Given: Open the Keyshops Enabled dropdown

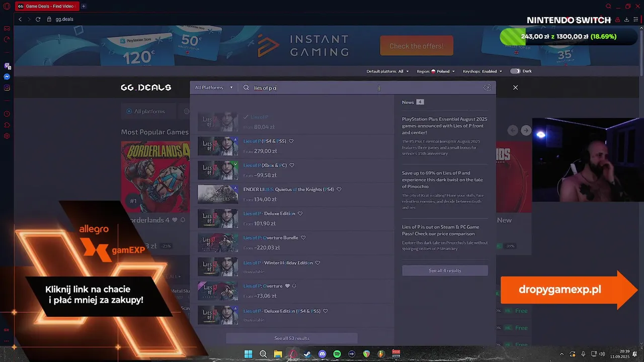Looking at the screenshot, I should [482, 71].
